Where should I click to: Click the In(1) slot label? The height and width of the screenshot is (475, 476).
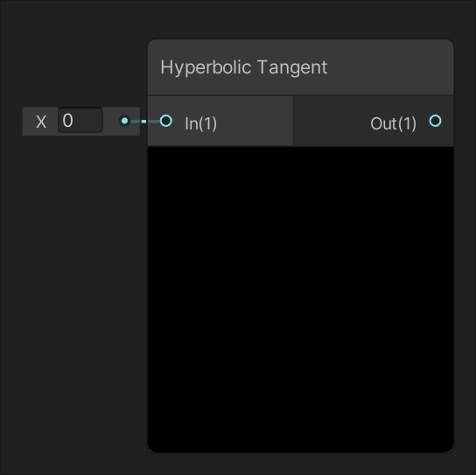(201, 123)
